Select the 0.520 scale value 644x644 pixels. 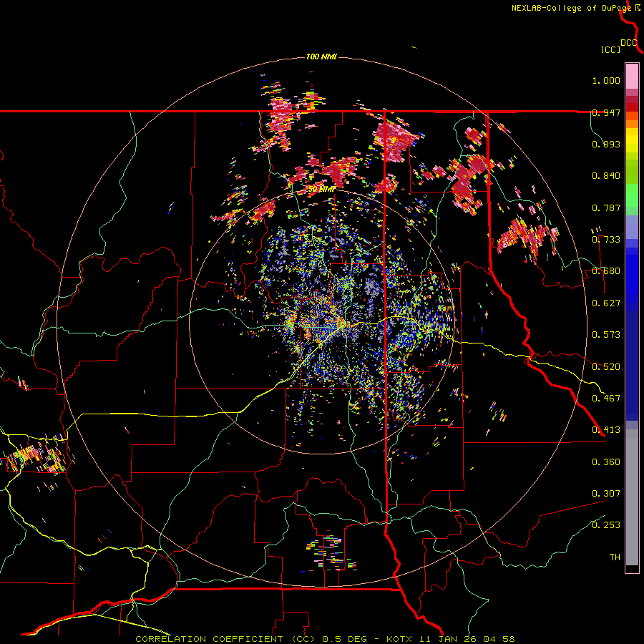(x=606, y=366)
